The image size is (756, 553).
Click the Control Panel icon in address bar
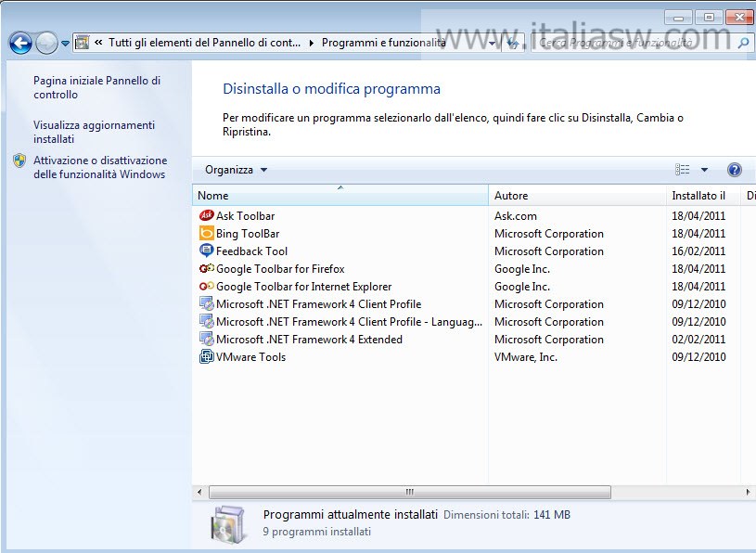83,43
